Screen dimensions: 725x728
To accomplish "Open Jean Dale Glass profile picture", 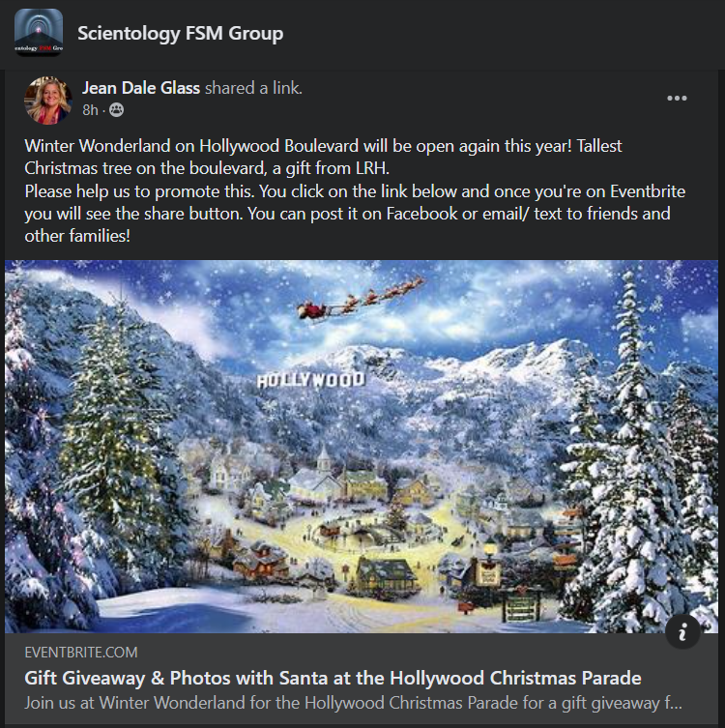I will [48, 101].
